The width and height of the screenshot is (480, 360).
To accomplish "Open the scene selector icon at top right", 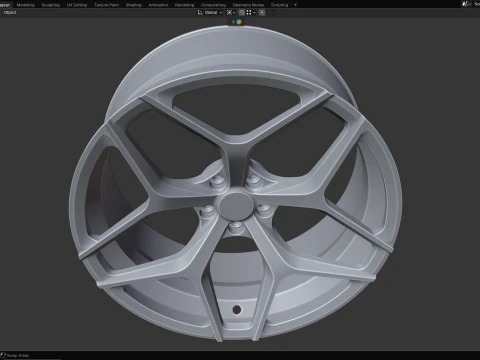I will tap(466, 4).
